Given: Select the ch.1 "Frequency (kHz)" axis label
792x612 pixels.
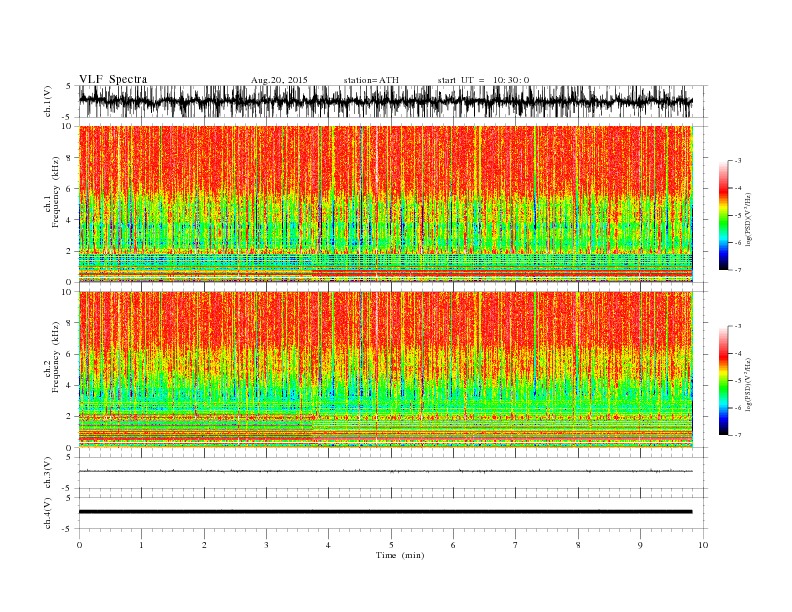Looking at the screenshot, I should pos(55,192).
